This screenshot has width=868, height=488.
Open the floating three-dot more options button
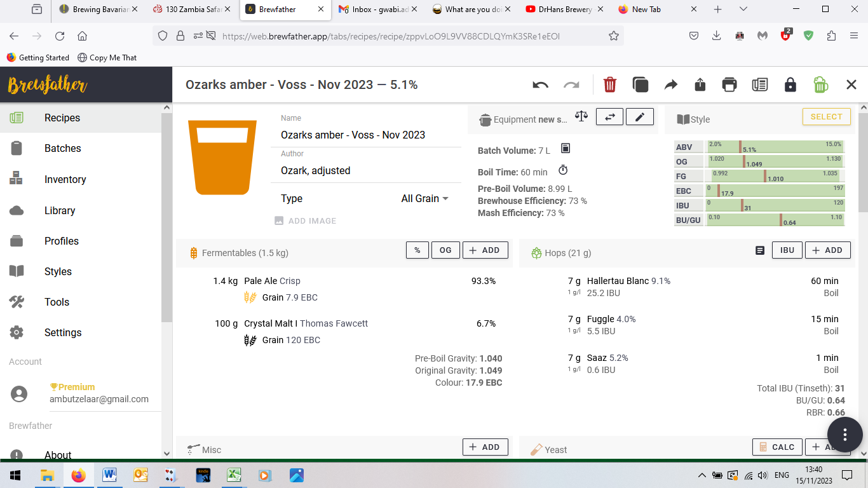(x=844, y=435)
